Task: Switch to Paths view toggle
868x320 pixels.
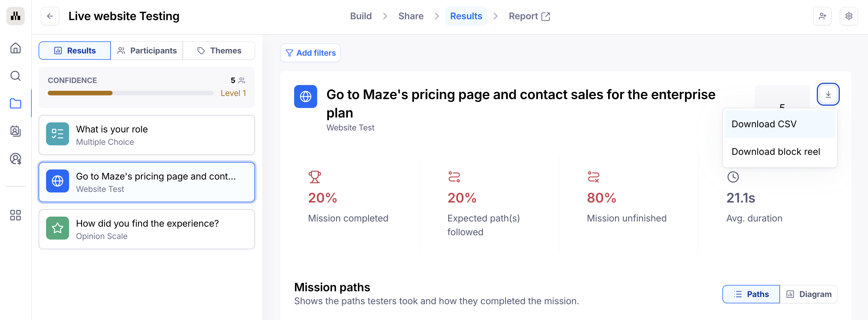Action: click(x=751, y=294)
